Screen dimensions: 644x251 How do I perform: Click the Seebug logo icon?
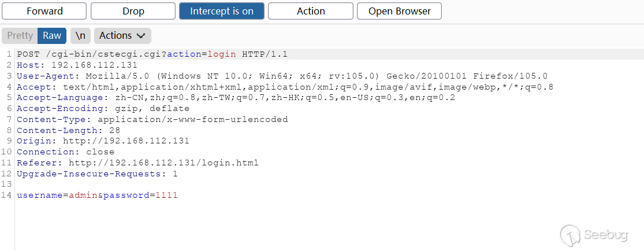coord(570,235)
